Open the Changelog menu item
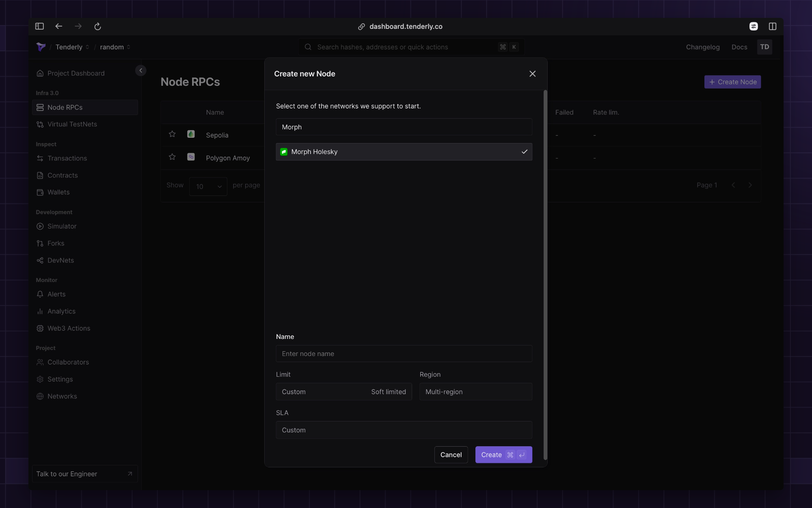 pyautogui.click(x=703, y=47)
